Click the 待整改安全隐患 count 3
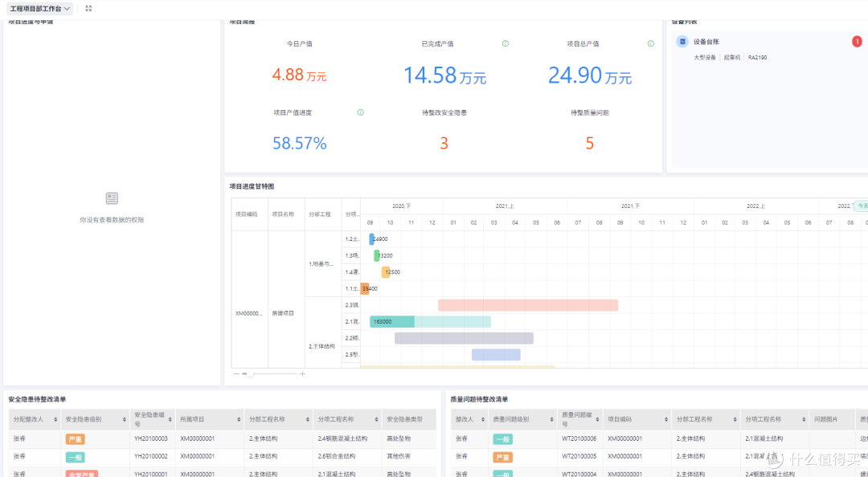868x477 pixels. (444, 144)
